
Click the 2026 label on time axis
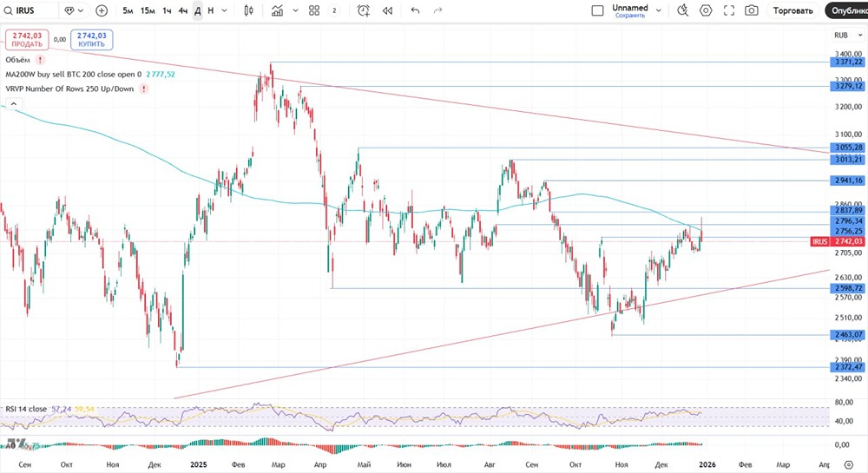tap(707, 464)
